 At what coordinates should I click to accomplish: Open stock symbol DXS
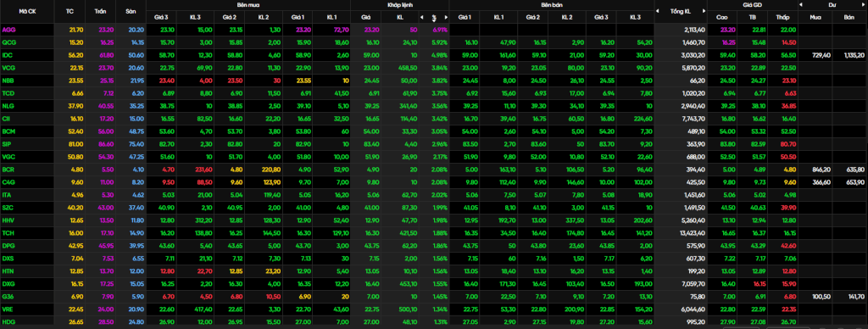point(8,259)
